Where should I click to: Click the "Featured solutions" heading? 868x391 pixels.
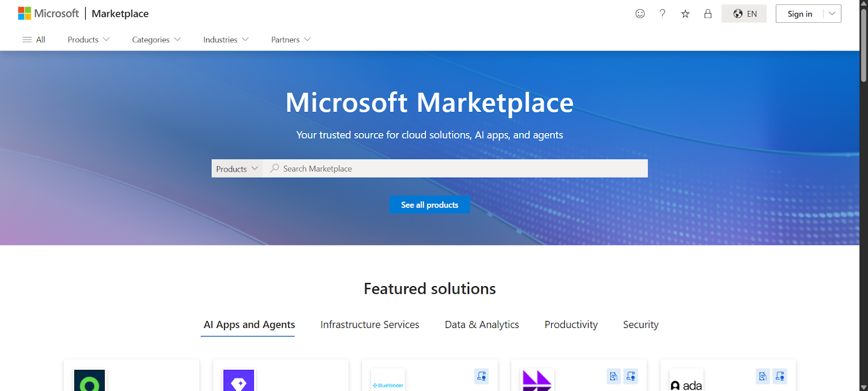(x=430, y=288)
